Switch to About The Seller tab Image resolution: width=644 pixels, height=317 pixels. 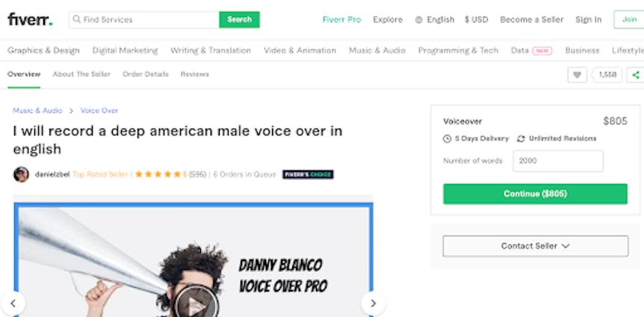tap(81, 75)
